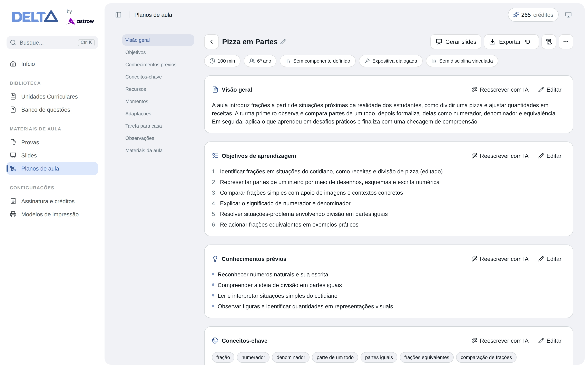The image size is (588, 368).
Task: Click Sem componente definido chip
Action: coord(317,61)
